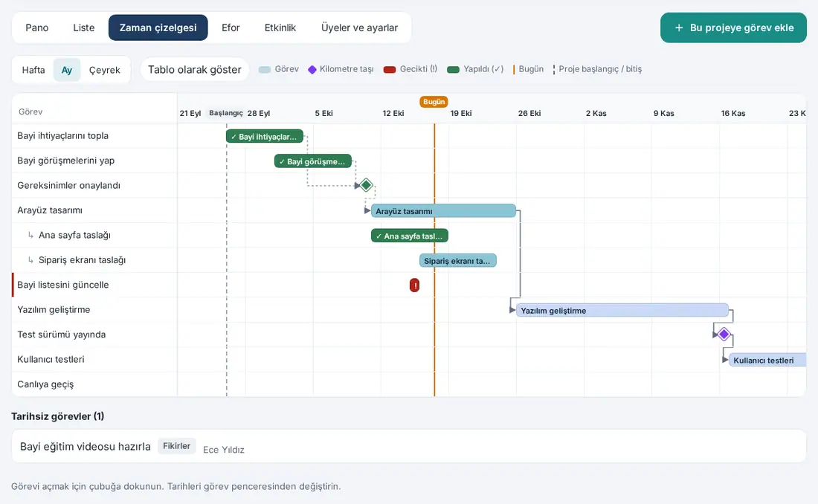Open the Etkinlik tab
This screenshot has height=504, width=818.
pyautogui.click(x=280, y=28)
